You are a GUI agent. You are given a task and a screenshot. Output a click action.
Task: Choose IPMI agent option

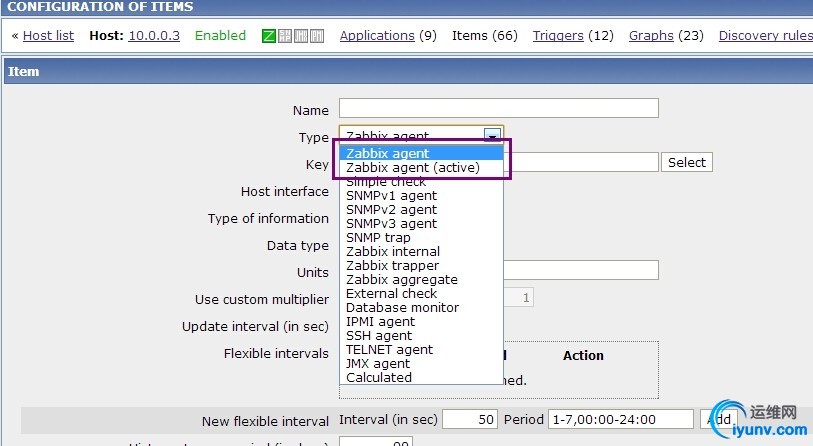[x=421, y=322]
